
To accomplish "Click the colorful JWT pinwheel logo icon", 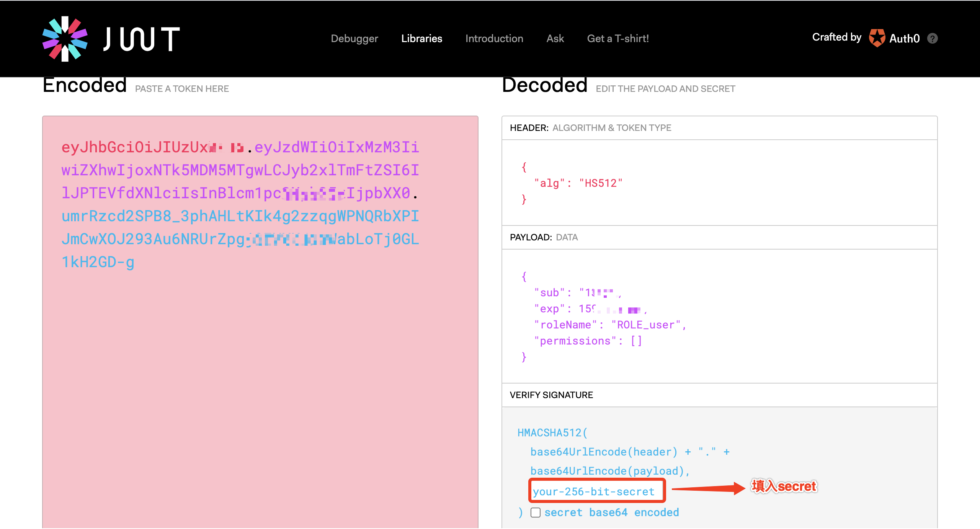I will click(x=65, y=39).
